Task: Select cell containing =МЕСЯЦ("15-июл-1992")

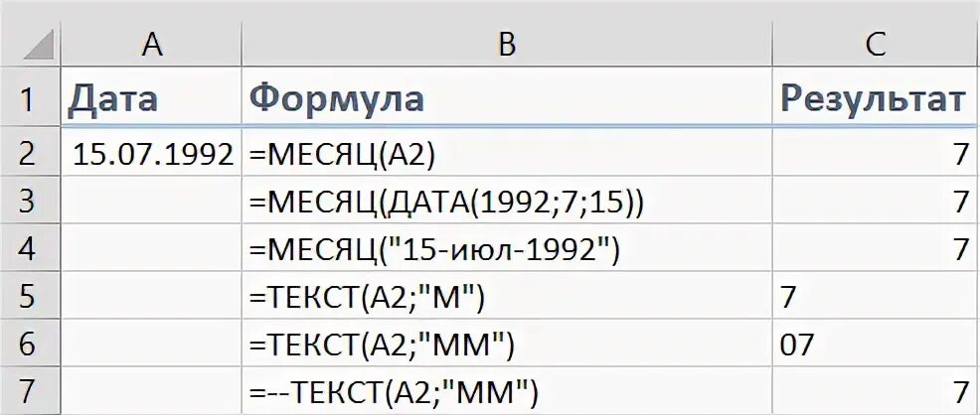Action: click(x=507, y=249)
